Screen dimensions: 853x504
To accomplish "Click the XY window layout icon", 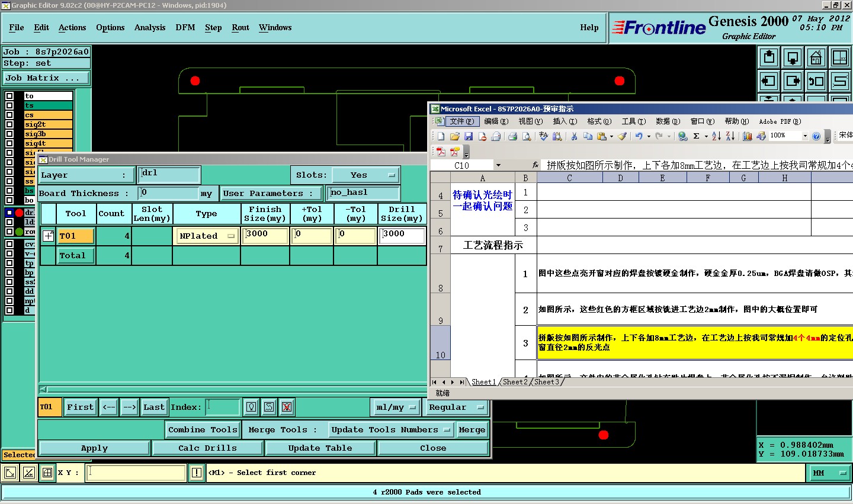I will click(x=840, y=57).
